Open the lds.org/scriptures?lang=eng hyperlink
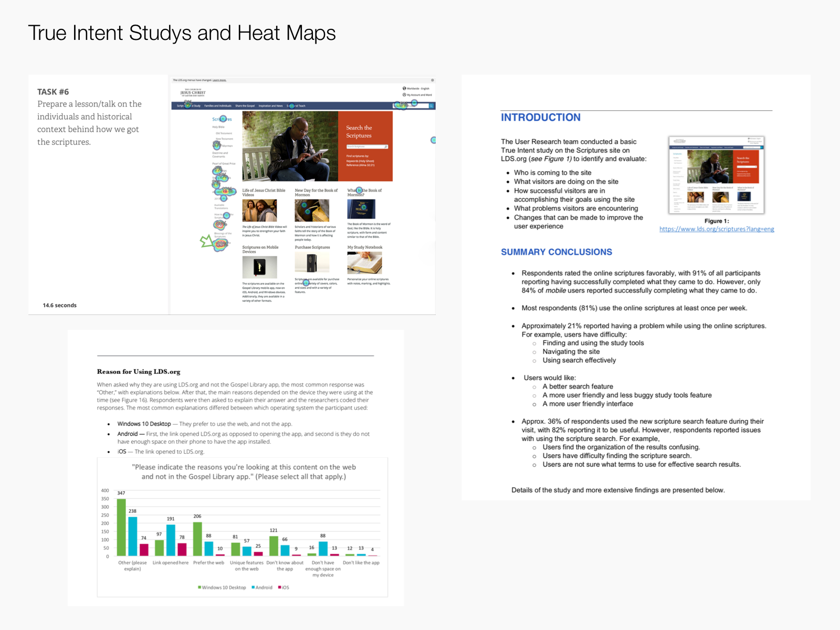This screenshot has height=630, width=840. tap(717, 229)
